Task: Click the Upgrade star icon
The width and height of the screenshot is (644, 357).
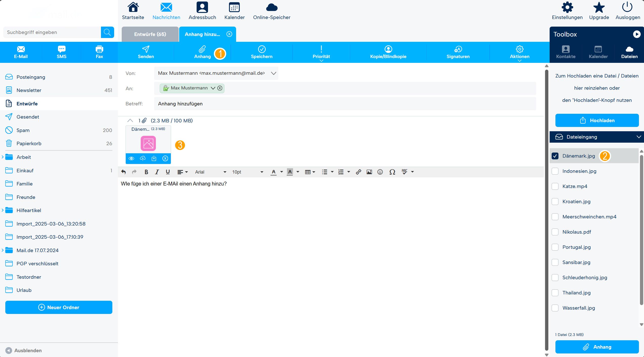Action: [599, 7]
